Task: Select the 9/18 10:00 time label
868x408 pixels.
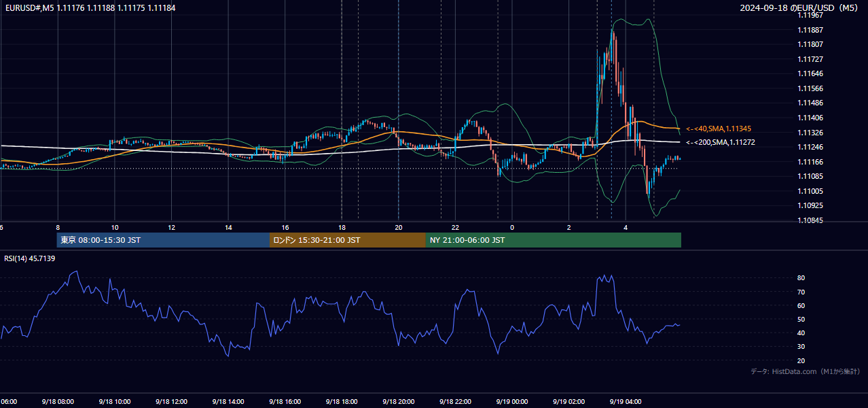Action: (x=115, y=402)
